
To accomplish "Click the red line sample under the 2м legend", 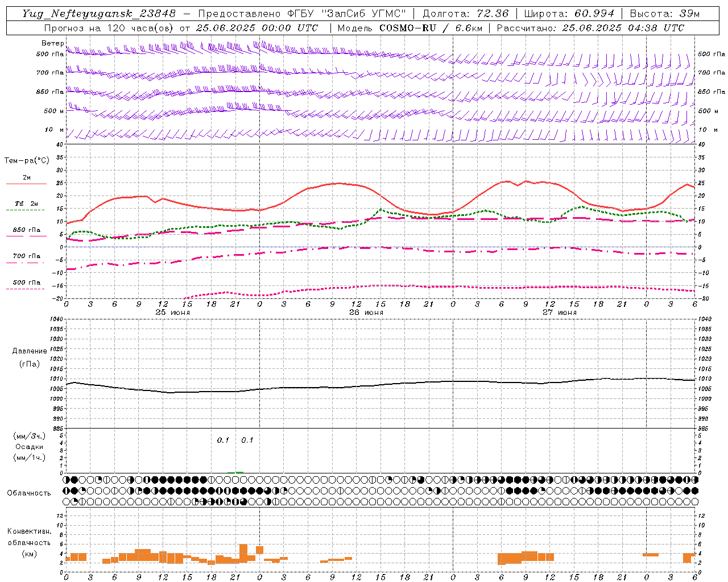I will click(x=26, y=184).
